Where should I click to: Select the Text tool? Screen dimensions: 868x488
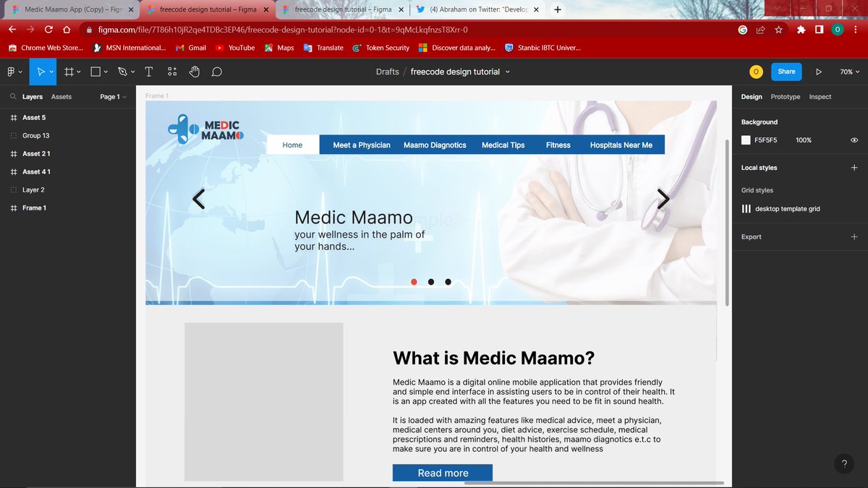[148, 72]
